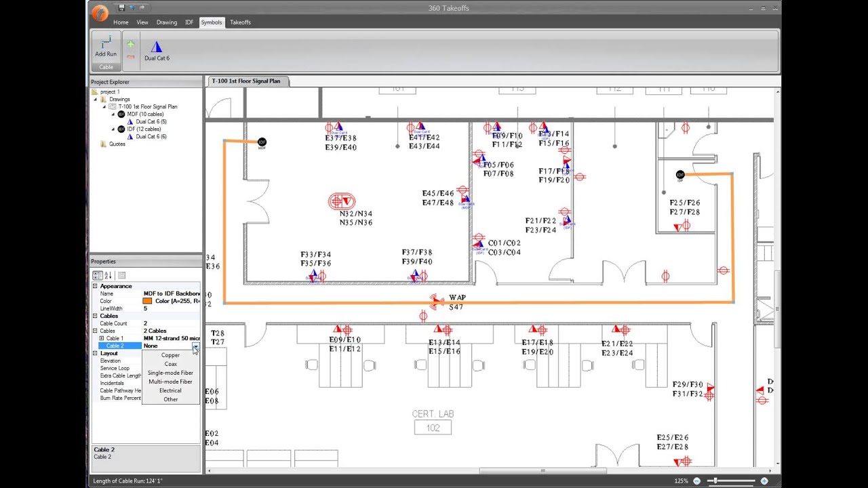Select the Quotes item in Project Explorer
Image resolution: width=868 pixels, height=488 pixels.
point(117,144)
